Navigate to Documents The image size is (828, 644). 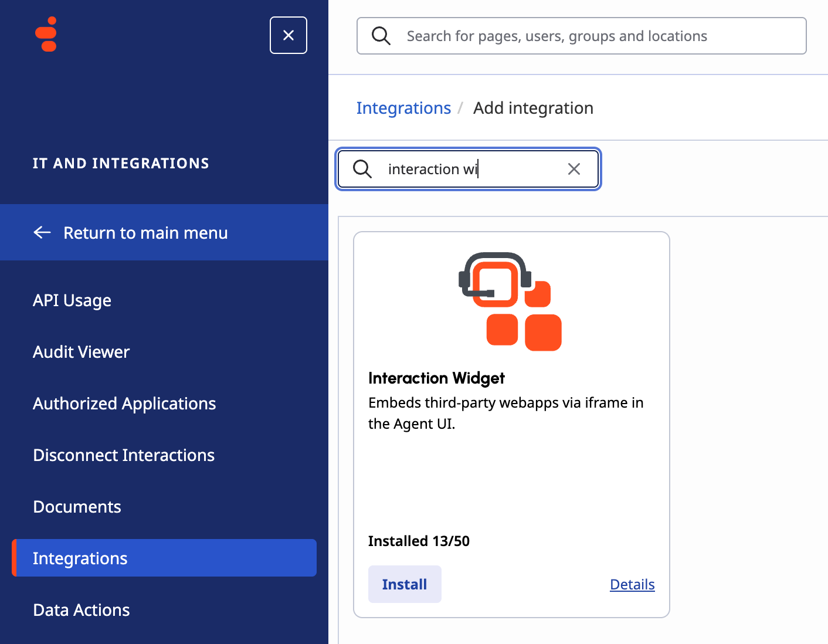point(77,507)
